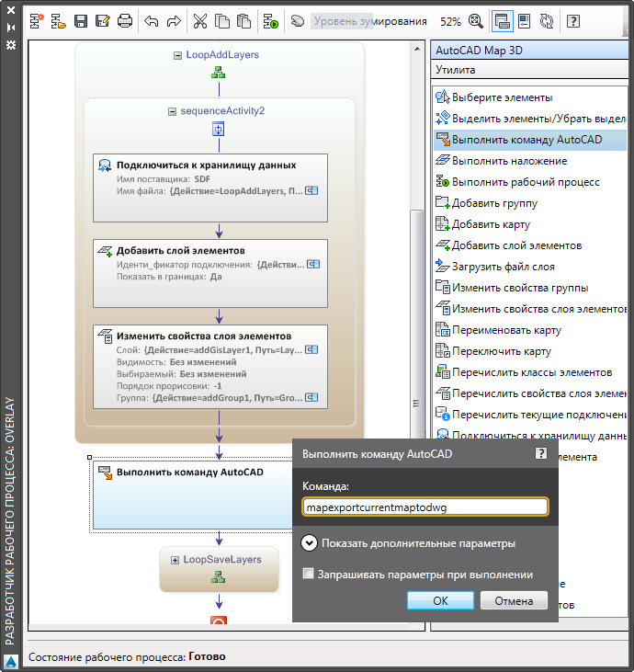Screen dimensions: 634x672
Task: Click the layout view icon next to panel toggle
Action: (524, 20)
